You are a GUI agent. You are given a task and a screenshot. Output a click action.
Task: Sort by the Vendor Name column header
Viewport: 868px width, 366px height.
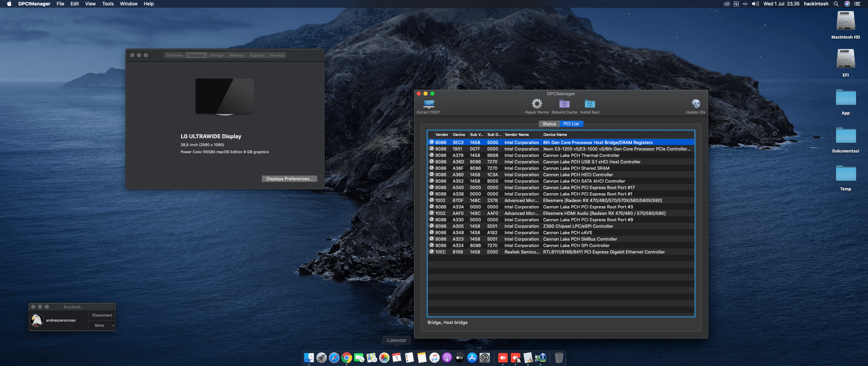coord(522,135)
